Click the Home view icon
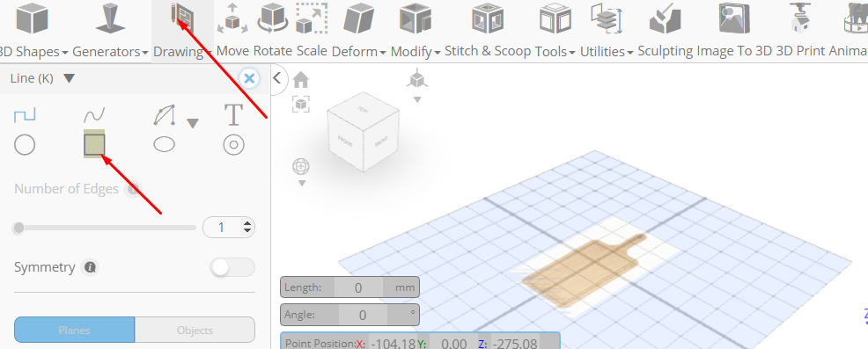This screenshot has height=349, width=868. pyautogui.click(x=300, y=80)
